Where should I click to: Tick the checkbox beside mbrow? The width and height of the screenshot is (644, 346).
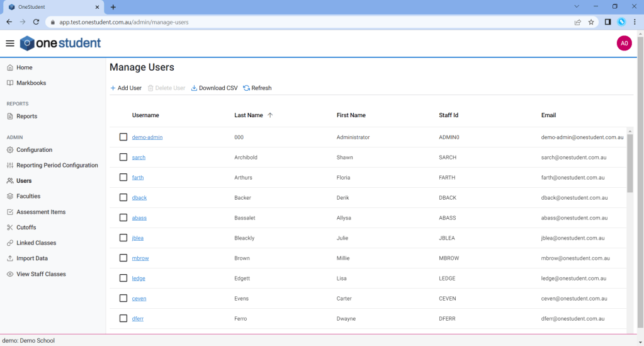[123, 258]
